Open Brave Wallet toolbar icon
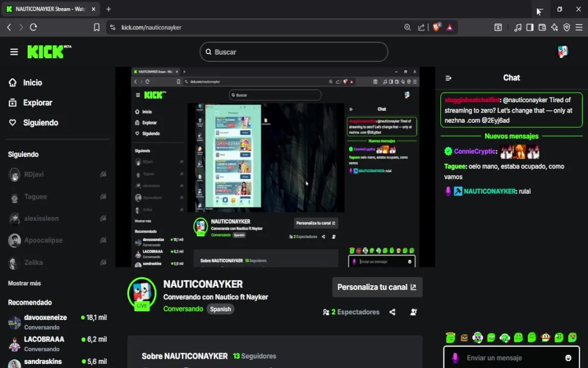Image resolution: width=588 pixels, height=368 pixels. tap(542, 28)
